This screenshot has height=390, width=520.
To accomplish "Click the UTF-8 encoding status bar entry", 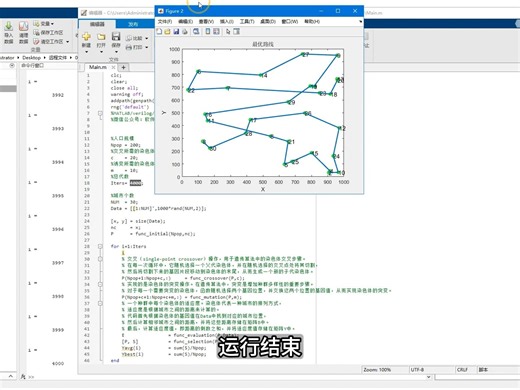I will 417,370.
